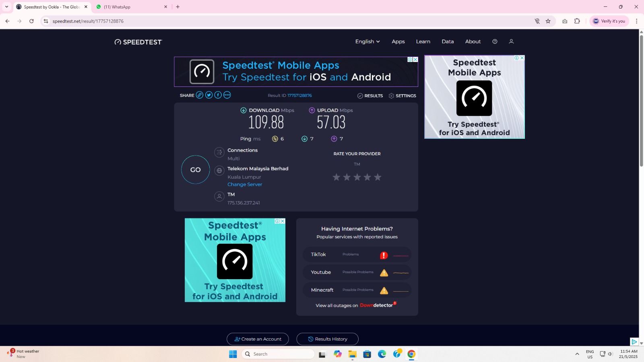Click the page vertical scrollbar
This screenshot has height=362, width=644.
(x=641, y=101)
